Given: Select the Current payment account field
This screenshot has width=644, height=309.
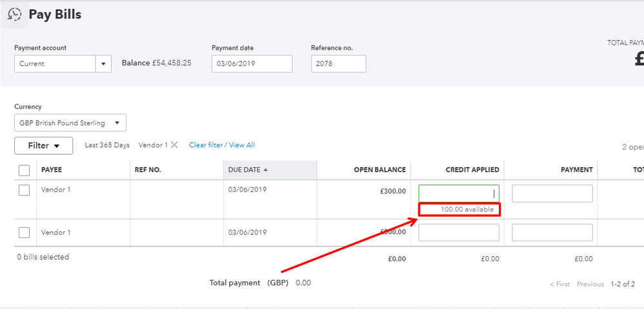Looking at the screenshot, I should [x=55, y=64].
